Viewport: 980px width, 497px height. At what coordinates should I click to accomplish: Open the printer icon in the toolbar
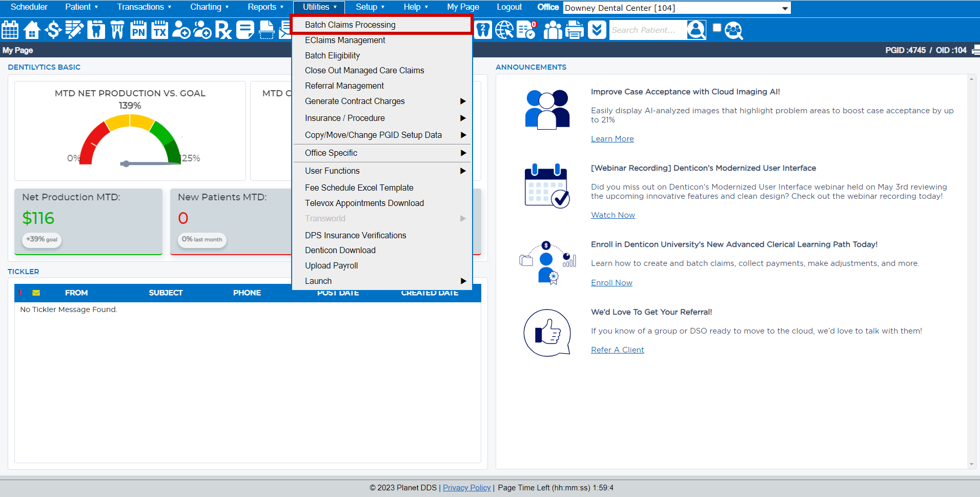tap(574, 30)
